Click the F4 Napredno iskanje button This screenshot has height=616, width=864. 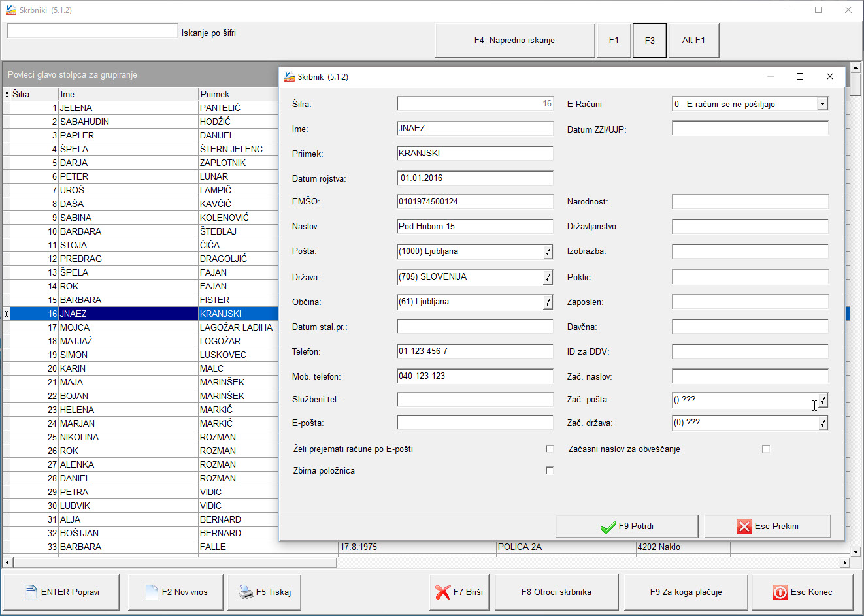tap(514, 41)
